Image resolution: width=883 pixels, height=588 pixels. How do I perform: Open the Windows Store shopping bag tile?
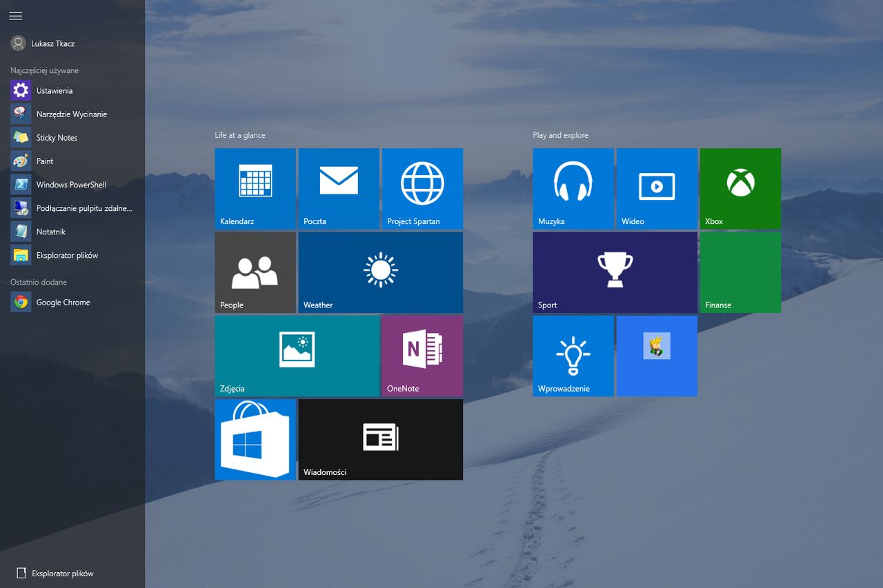coord(255,439)
